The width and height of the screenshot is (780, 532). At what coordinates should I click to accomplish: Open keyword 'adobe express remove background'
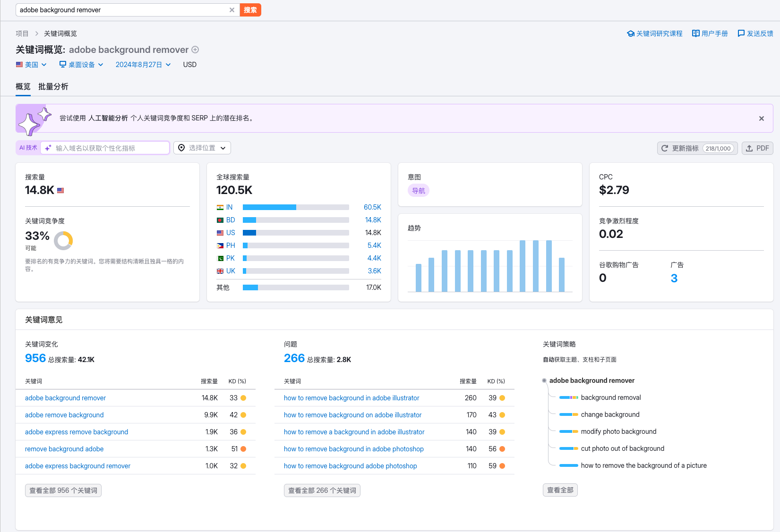pos(77,432)
